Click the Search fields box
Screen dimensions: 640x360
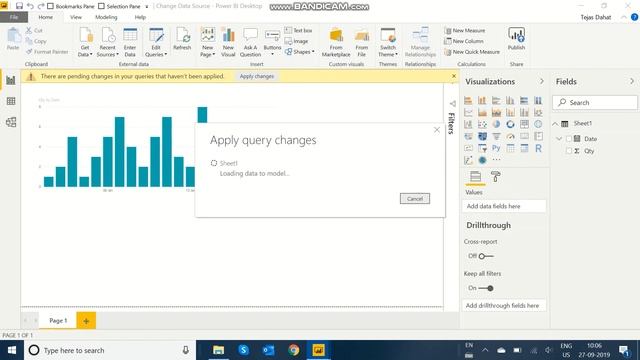[595, 102]
